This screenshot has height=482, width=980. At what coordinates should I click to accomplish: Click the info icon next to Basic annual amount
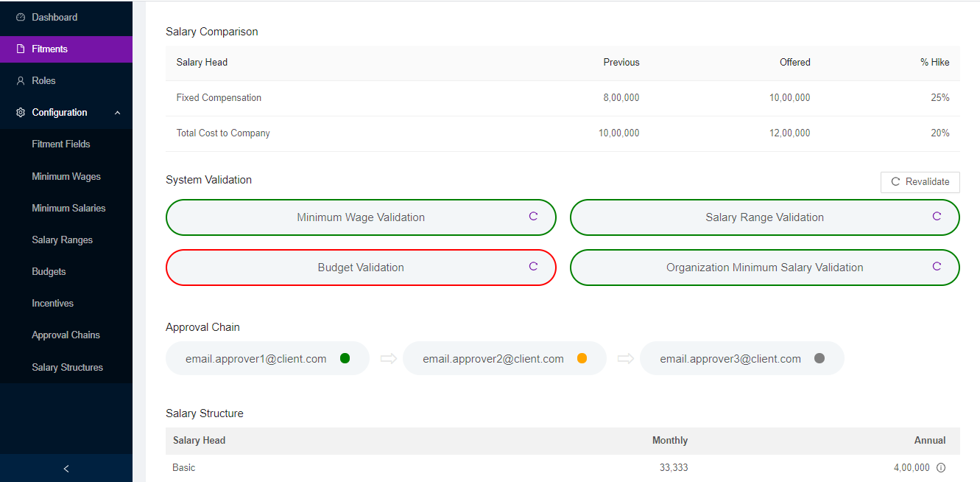click(x=941, y=468)
